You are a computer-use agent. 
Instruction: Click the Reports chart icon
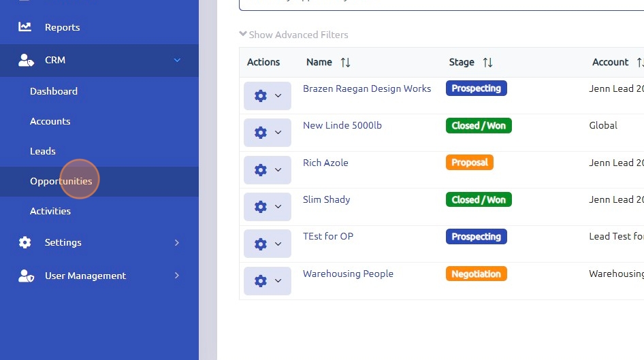(x=25, y=27)
